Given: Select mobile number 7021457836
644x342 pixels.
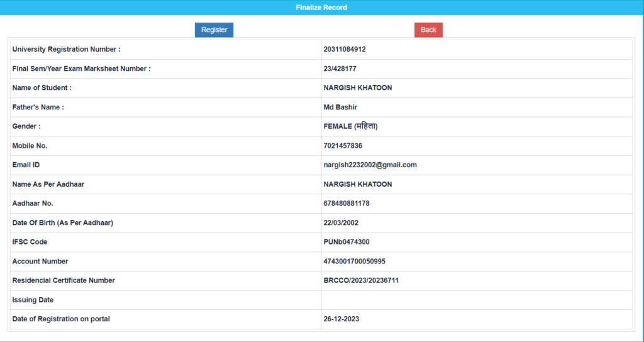Looking at the screenshot, I should 343,146.
